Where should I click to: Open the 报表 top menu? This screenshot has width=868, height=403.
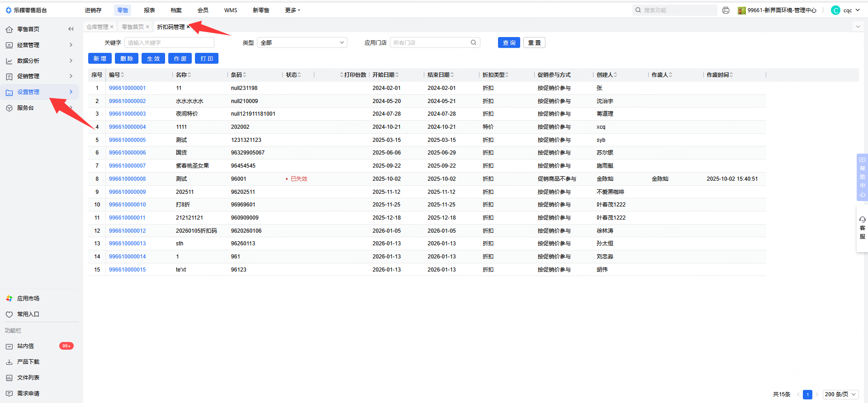tap(149, 10)
